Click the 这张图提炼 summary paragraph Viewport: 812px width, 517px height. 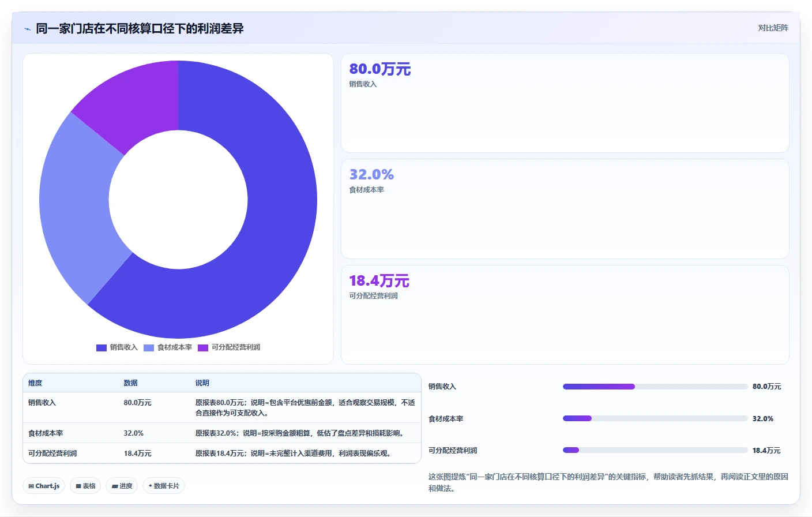point(608,482)
